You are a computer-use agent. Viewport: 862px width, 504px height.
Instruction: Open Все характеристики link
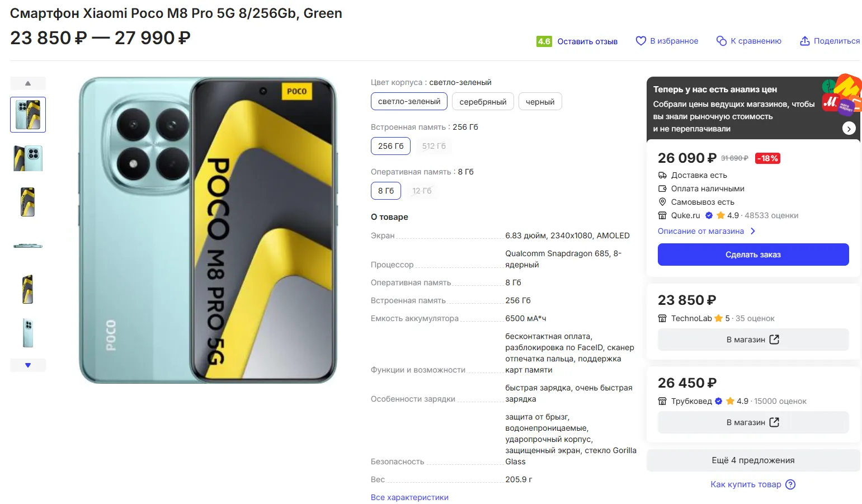pyautogui.click(x=410, y=497)
